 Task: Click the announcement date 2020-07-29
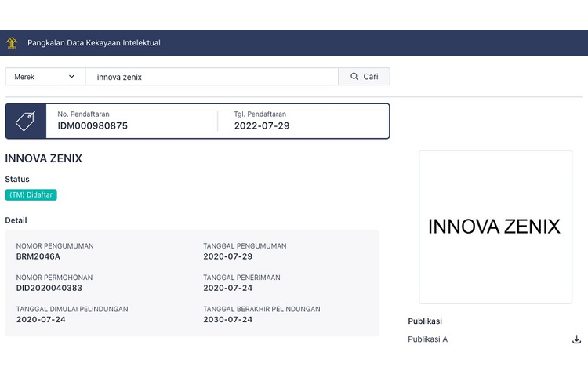click(x=227, y=256)
